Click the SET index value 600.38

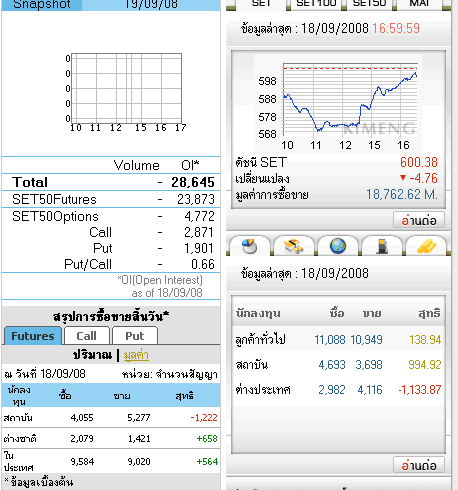point(419,162)
